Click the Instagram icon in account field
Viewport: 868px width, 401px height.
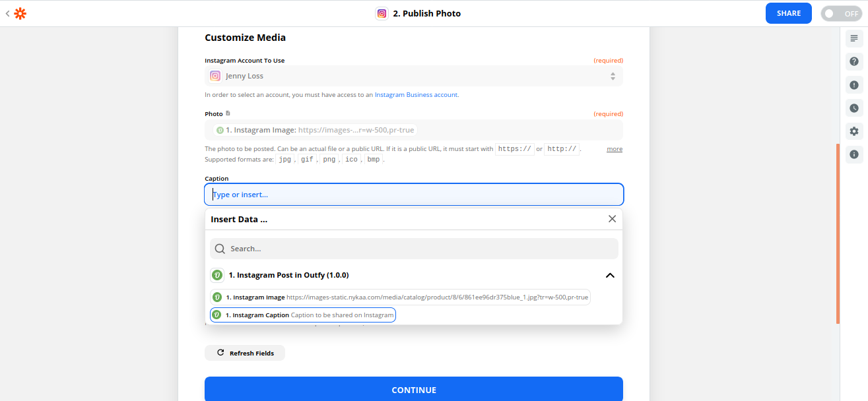(x=215, y=76)
